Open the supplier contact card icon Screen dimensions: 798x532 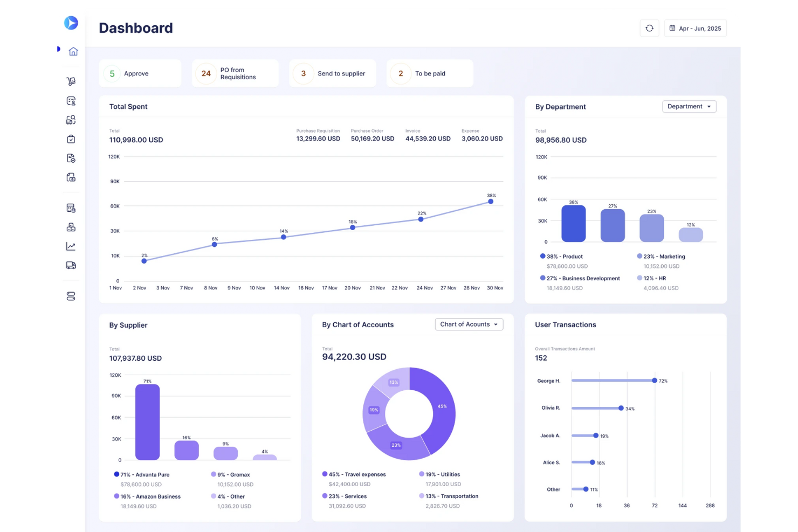tap(71, 101)
